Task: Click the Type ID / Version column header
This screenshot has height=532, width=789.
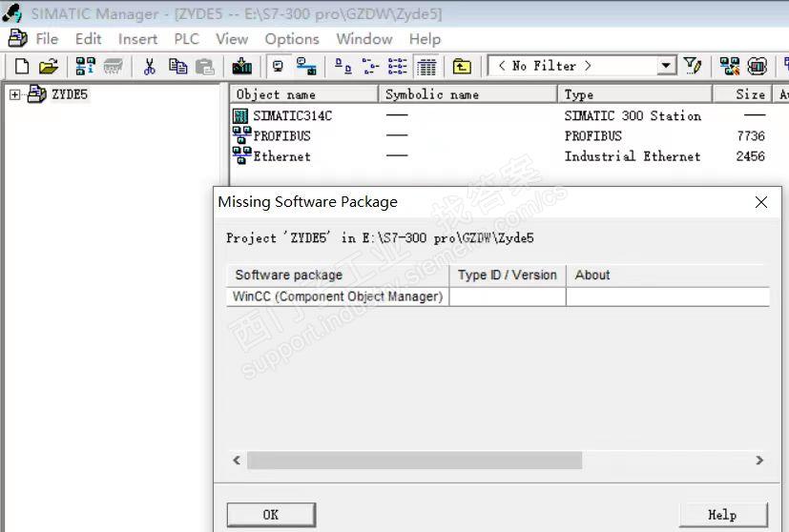Action: (x=508, y=275)
